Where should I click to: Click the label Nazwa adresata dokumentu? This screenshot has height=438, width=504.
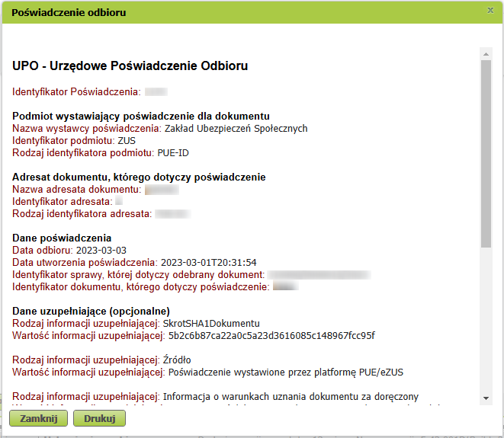(76, 190)
